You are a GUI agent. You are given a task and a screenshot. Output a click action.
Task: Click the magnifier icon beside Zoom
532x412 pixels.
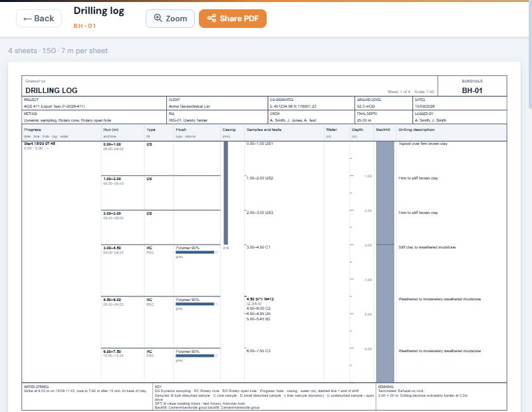158,18
